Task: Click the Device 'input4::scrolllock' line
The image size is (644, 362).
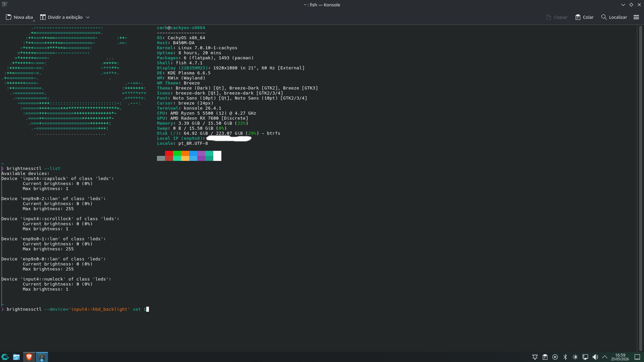Action: (60, 219)
